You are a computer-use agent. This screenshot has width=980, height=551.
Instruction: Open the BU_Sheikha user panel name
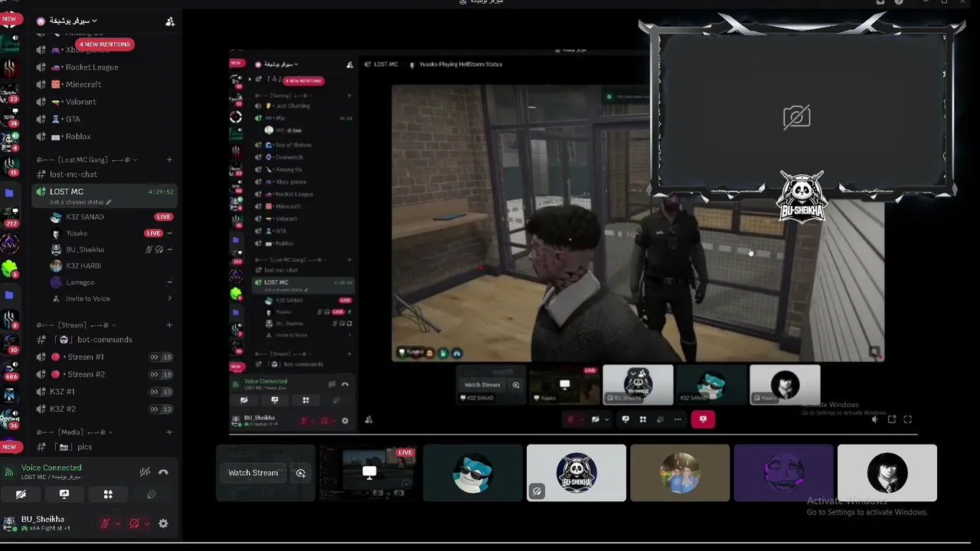43,520
